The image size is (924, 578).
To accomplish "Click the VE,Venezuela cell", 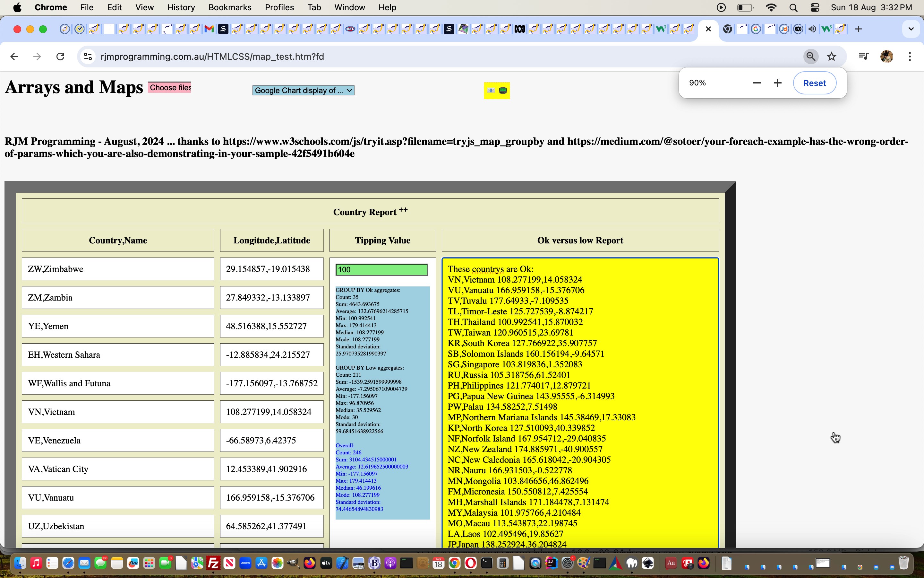I will [118, 440].
